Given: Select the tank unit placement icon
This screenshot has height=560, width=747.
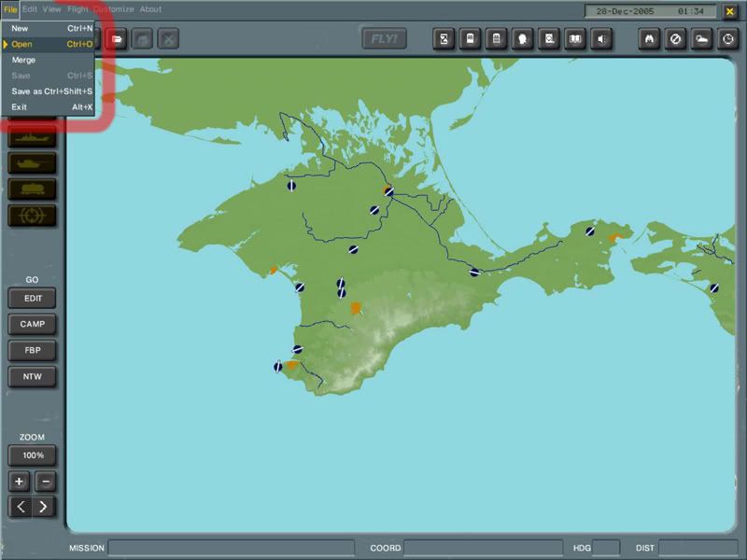Looking at the screenshot, I should point(32,162).
